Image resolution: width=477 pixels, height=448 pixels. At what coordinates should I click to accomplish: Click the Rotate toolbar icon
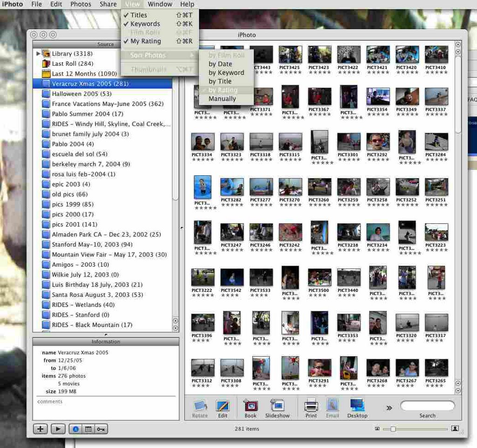[200, 408]
